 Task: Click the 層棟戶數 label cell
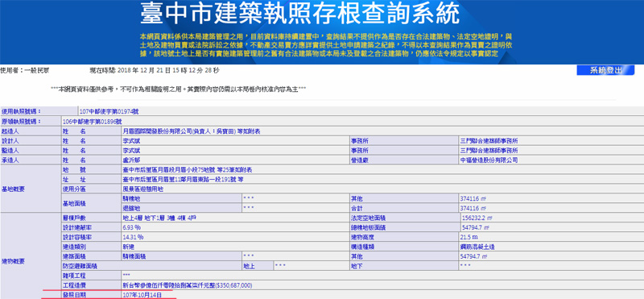click(91, 218)
